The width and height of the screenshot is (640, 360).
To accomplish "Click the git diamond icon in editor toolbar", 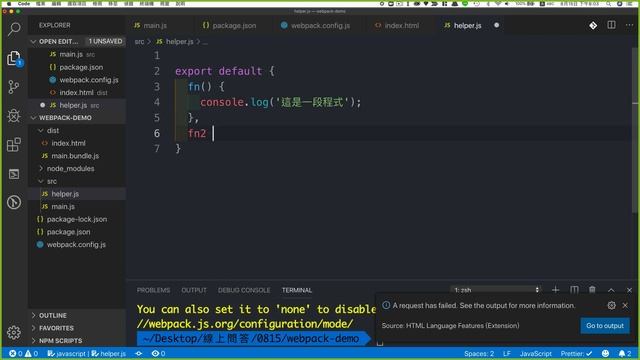I will point(593,25).
